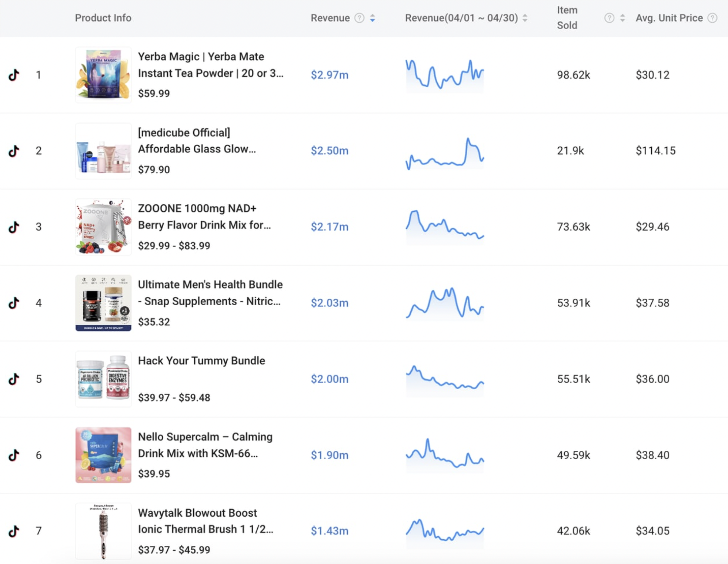
Task: Open the Revenue column help tooltip icon
Action: coord(358,17)
